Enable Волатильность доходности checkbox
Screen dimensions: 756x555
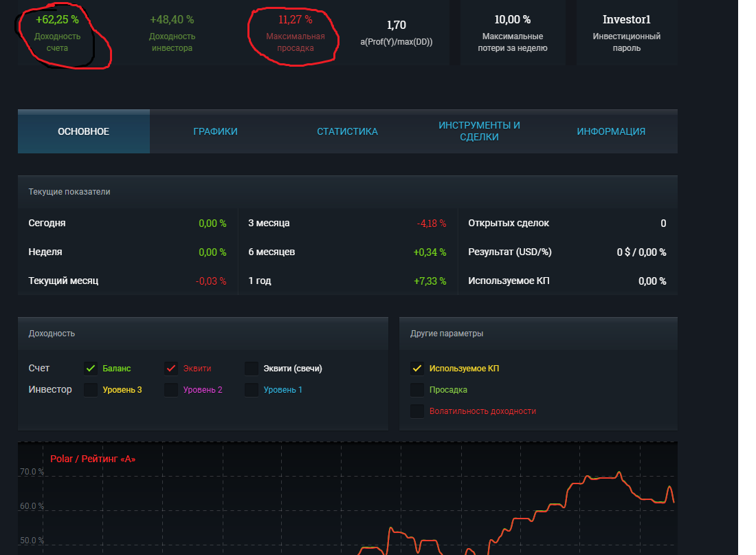416,411
